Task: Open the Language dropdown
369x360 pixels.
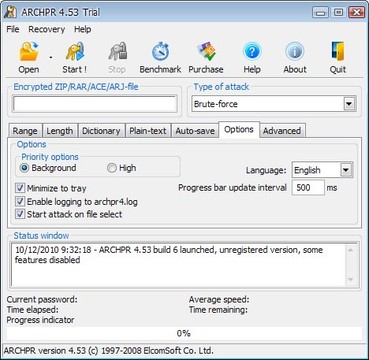Action: point(346,170)
